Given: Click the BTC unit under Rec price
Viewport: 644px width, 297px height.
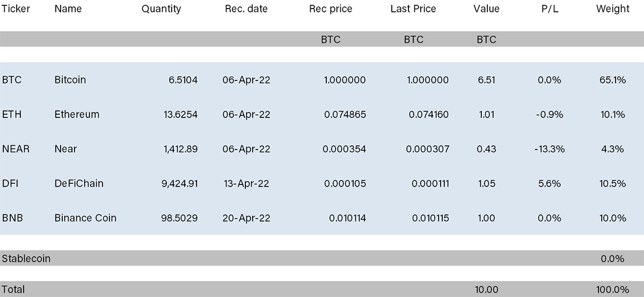Looking at the screenshot, I should pos(331,39).
